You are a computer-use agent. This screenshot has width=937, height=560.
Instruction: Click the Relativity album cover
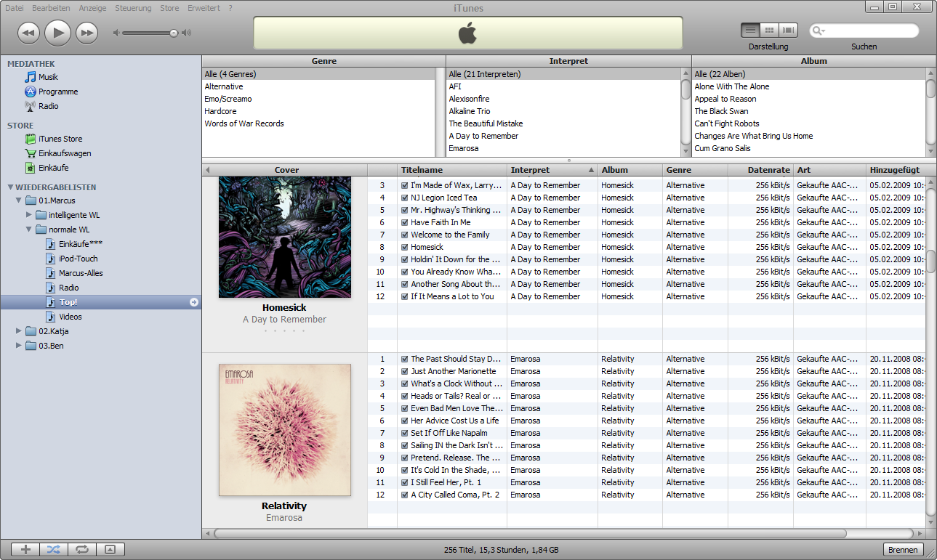coord(285,430)
